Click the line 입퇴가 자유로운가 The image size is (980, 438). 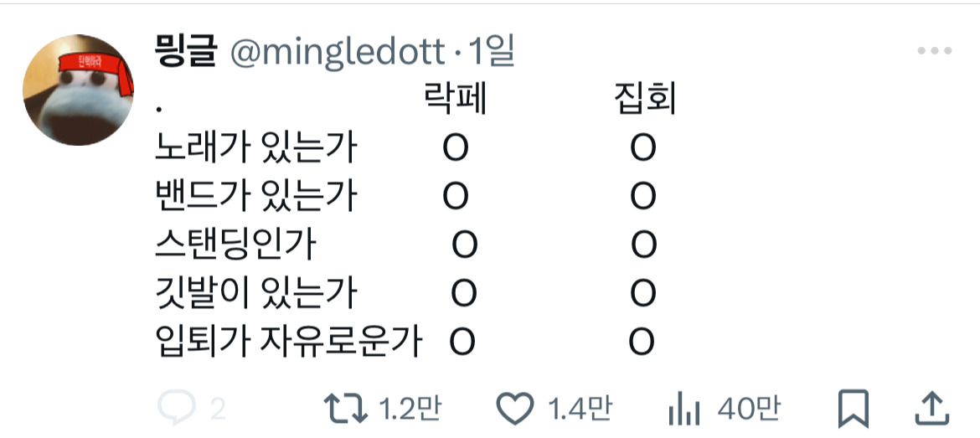(x=289, y=342)
